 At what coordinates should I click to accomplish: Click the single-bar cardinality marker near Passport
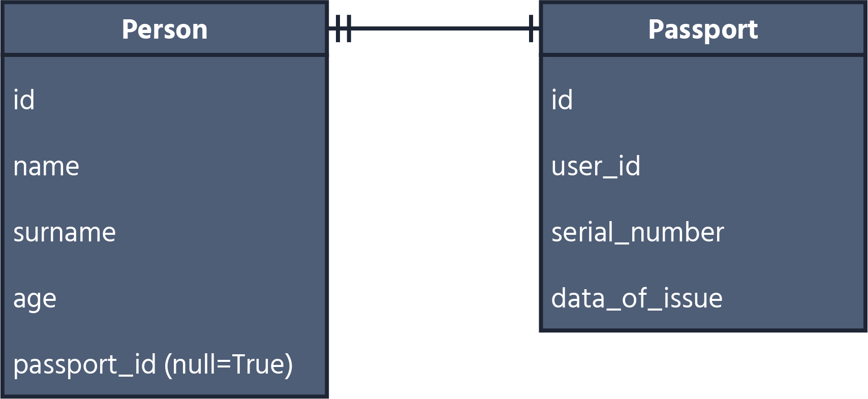click(531, 28)
